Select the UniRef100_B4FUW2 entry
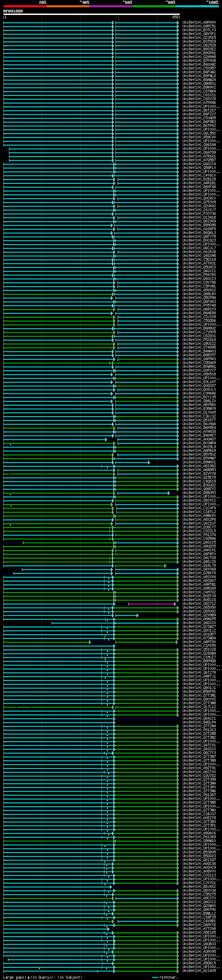Screen dimensions: 222x980 point(199,72)
